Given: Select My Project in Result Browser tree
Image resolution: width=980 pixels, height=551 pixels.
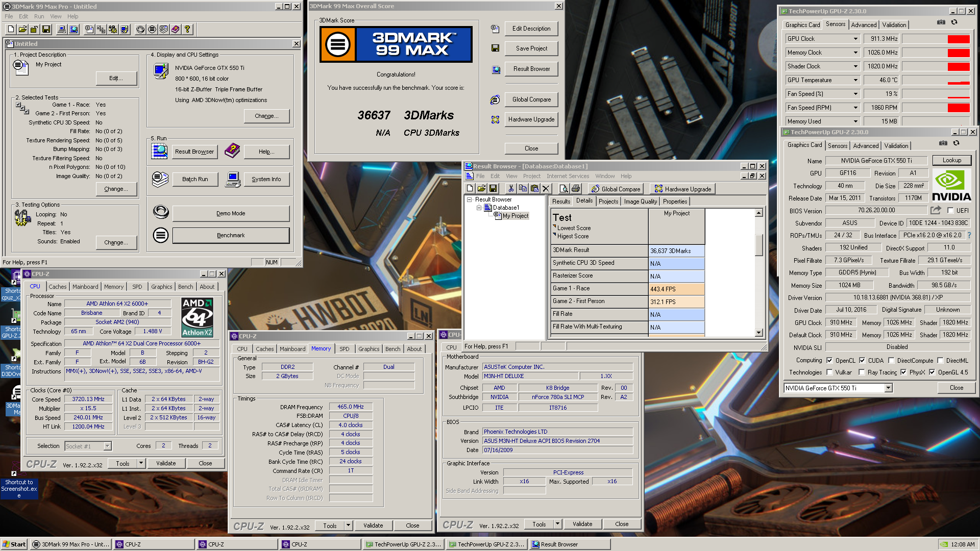Looking at the screenshot, I should (515, 216).
